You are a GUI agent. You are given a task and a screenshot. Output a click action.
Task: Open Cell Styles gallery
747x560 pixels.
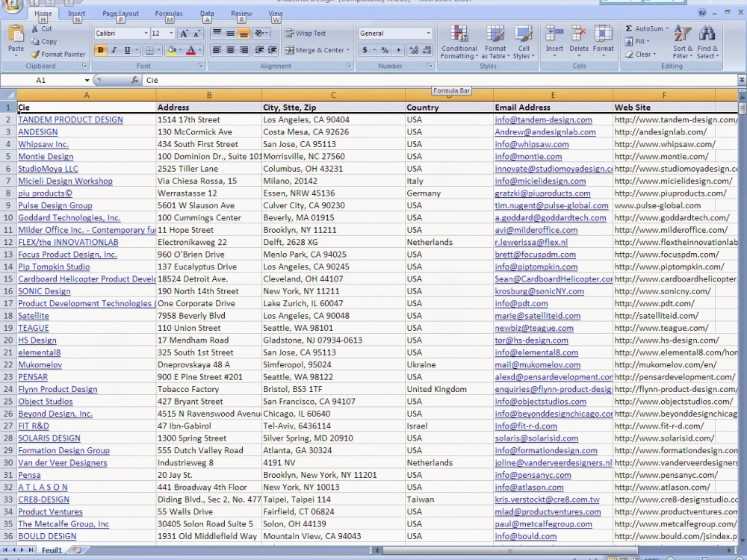[x=523, y=42]
